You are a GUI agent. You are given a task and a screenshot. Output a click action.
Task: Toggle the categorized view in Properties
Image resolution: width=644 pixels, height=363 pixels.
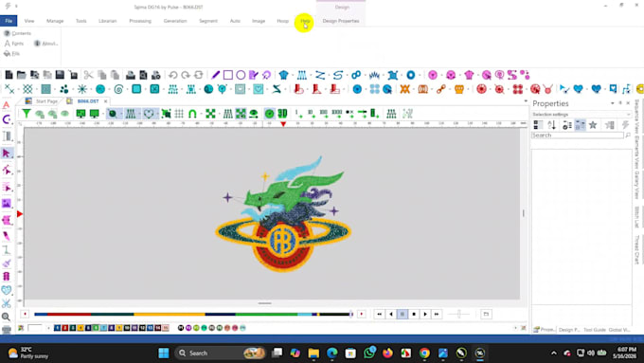[538, 125]
